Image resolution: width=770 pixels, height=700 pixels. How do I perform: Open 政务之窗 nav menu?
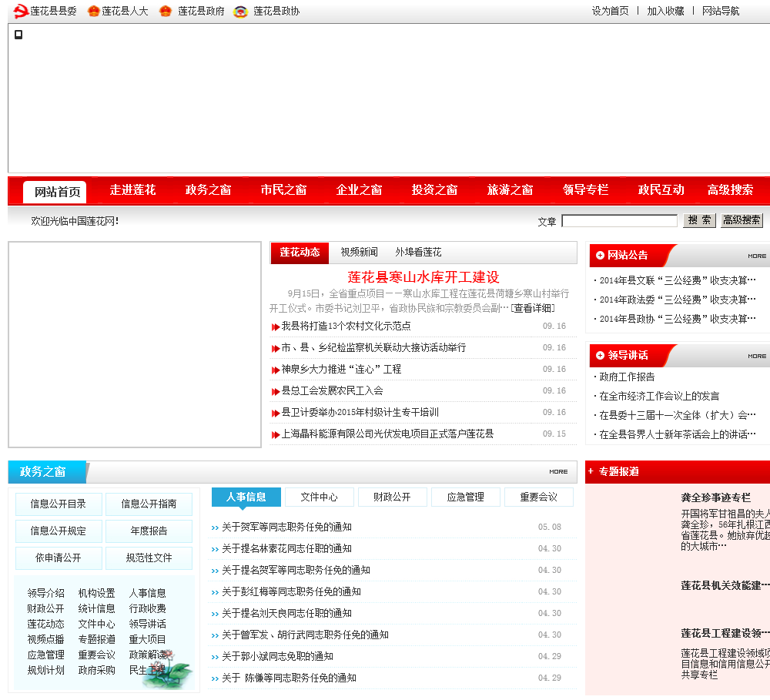coord(208,189)
